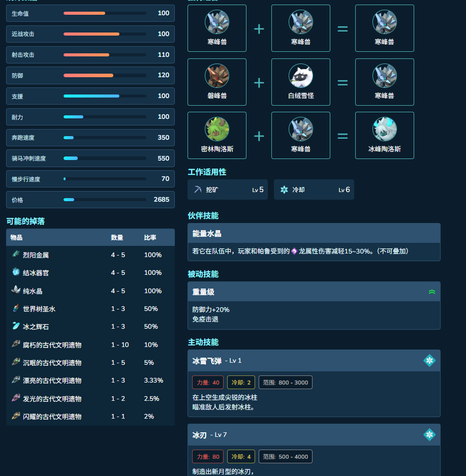Click the 重量级 passive skill title
This screenshot has height=476, width=466.
[x=203, y=292]
